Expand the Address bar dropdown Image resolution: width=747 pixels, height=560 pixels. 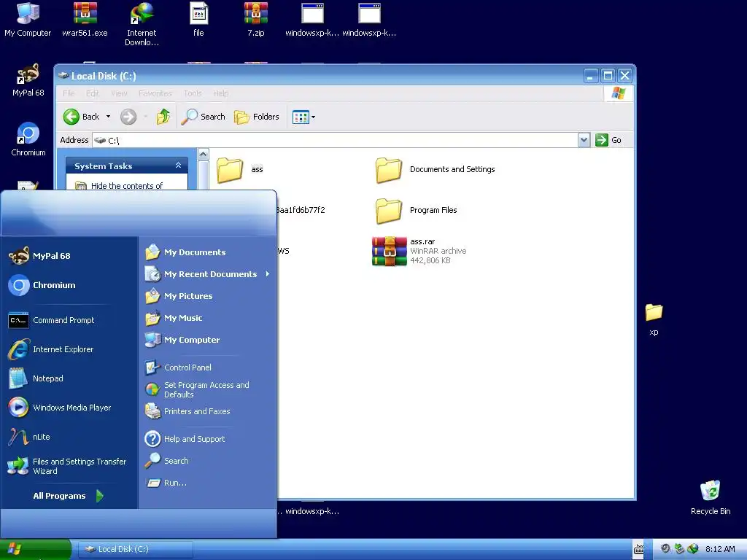pyautogui.click(x=584, y=140)
